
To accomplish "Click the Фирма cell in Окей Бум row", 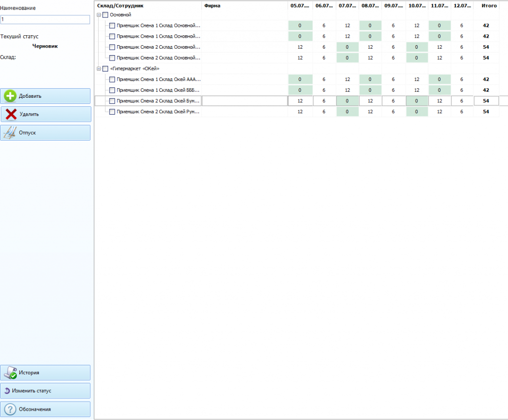I will click(x=245, y=101).
